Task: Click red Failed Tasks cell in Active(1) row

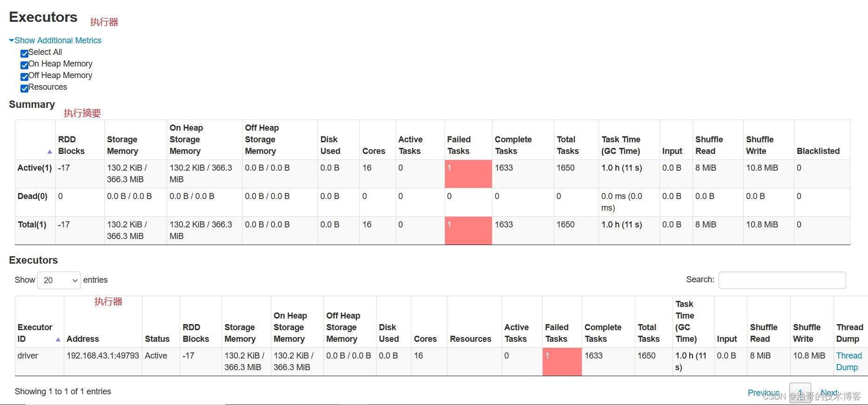Action: (468, 174)
